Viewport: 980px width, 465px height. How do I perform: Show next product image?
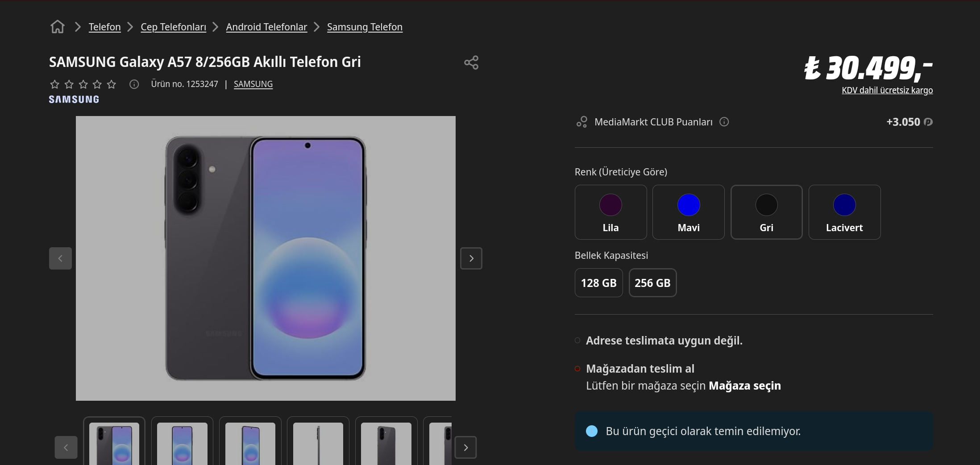pos(471,258)
